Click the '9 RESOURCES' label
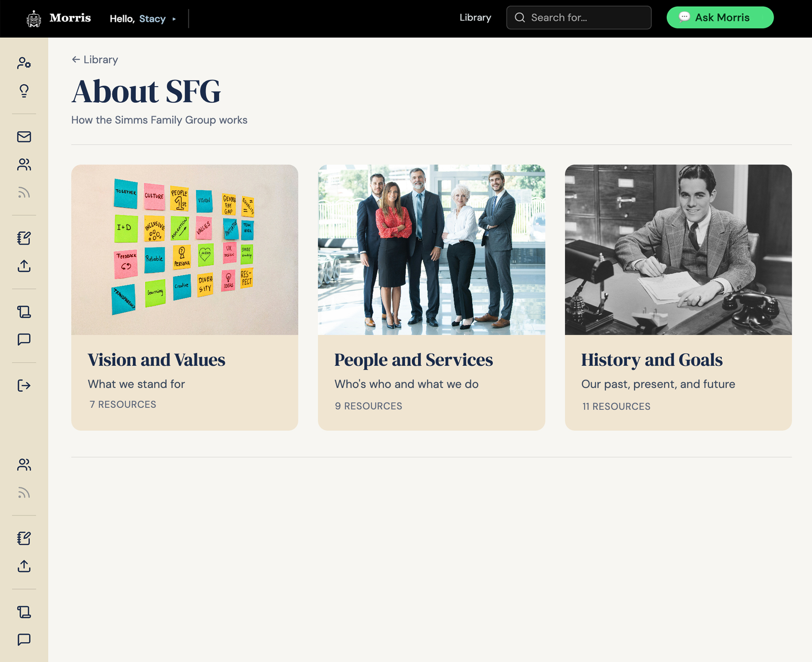The height and width of the screenshot is (662, 812). 368,406
